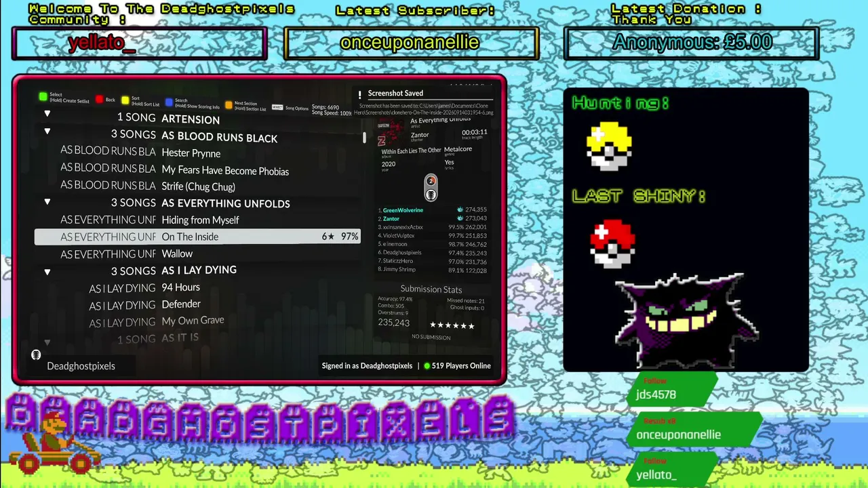The width and height of the screenshot is (868, 488).
Task: Click the crown icon next to GreenWolverine's score
Action: coord(460,210)
